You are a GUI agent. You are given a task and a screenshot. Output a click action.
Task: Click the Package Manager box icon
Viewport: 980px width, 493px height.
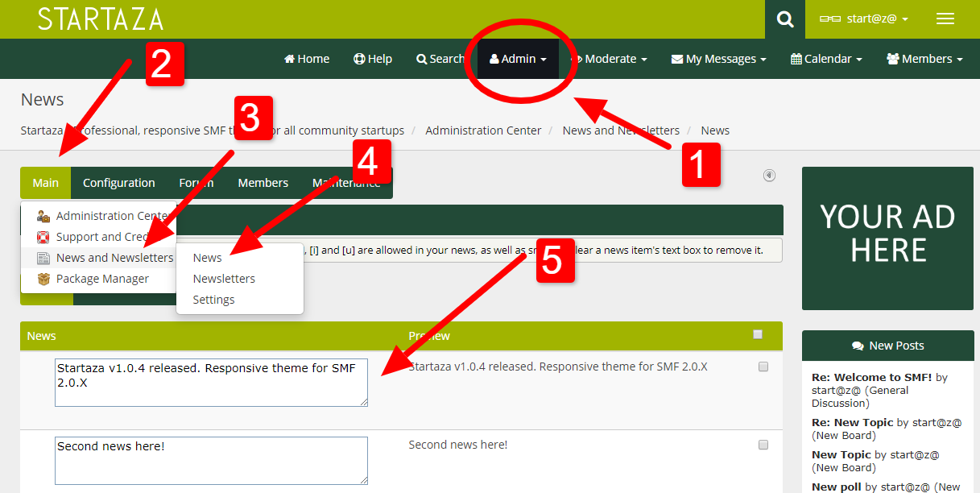pos(43,279)
